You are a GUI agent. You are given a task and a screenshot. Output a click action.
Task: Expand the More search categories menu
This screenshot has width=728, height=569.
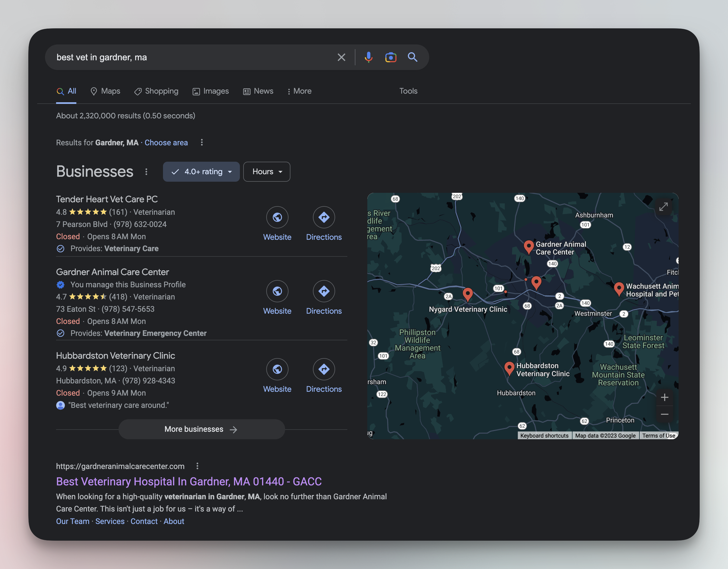pos(299,91)
